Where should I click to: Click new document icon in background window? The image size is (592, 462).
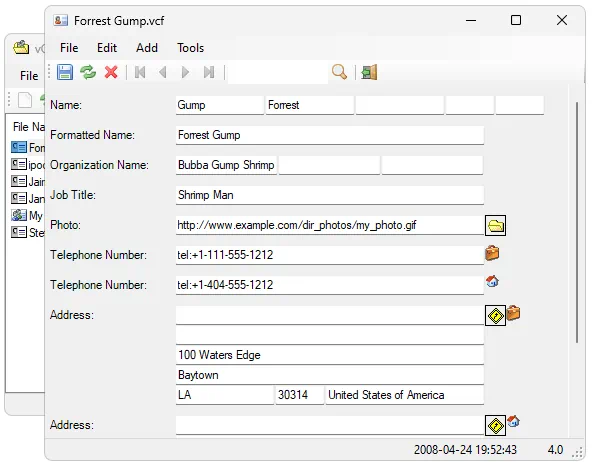click(x=25, y=100)
